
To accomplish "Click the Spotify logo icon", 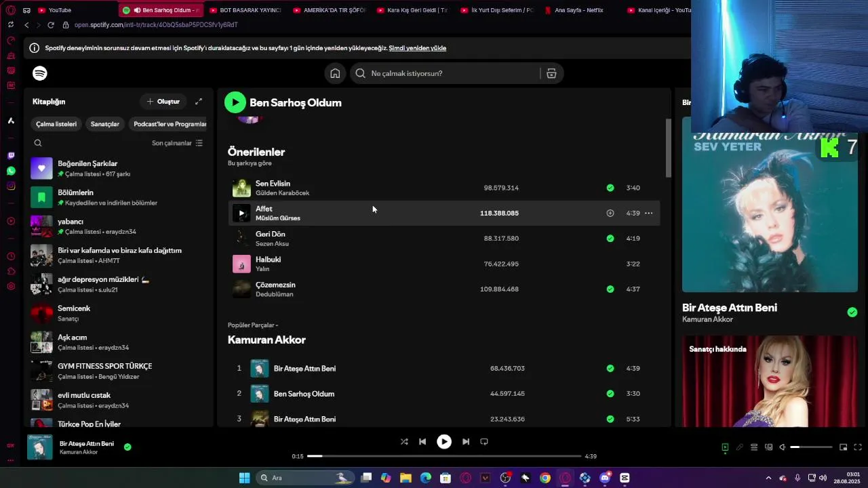I will click(40, 73).
